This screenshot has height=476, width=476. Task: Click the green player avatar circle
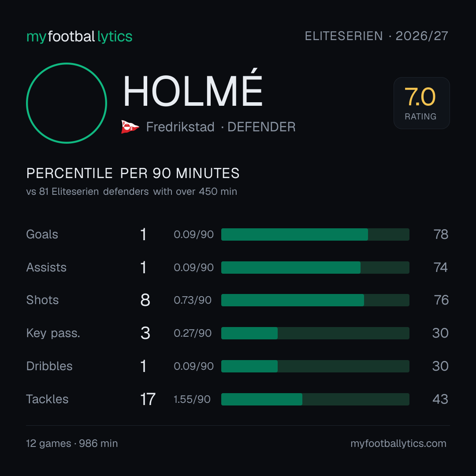click(x=67, y=103)
